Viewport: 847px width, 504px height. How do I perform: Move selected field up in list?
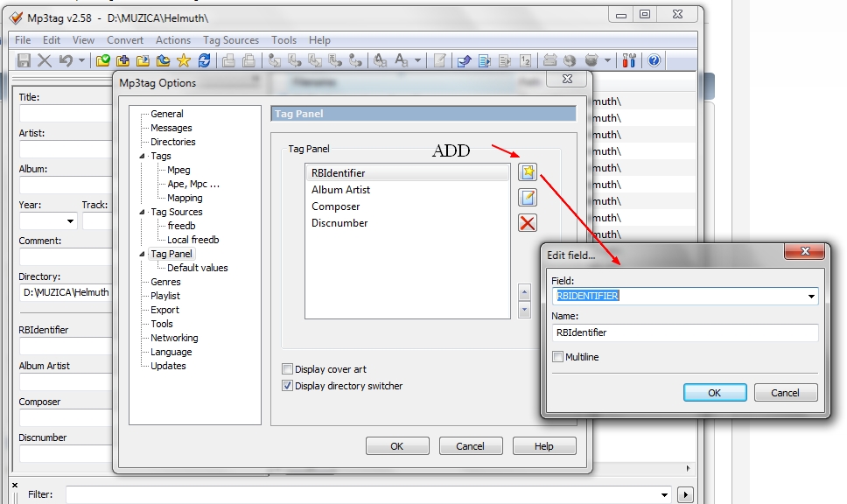pyautogui.click(x=524, y=293)
